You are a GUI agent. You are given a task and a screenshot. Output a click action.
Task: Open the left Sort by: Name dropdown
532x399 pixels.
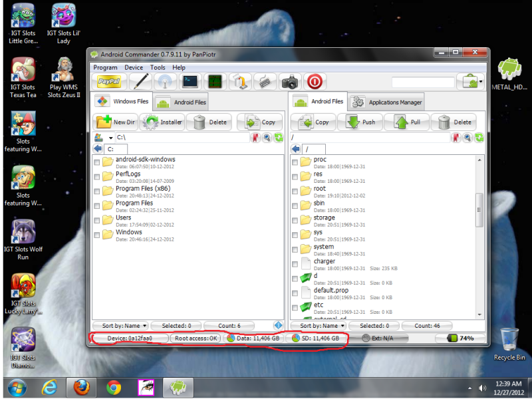[x=120, y=326]
